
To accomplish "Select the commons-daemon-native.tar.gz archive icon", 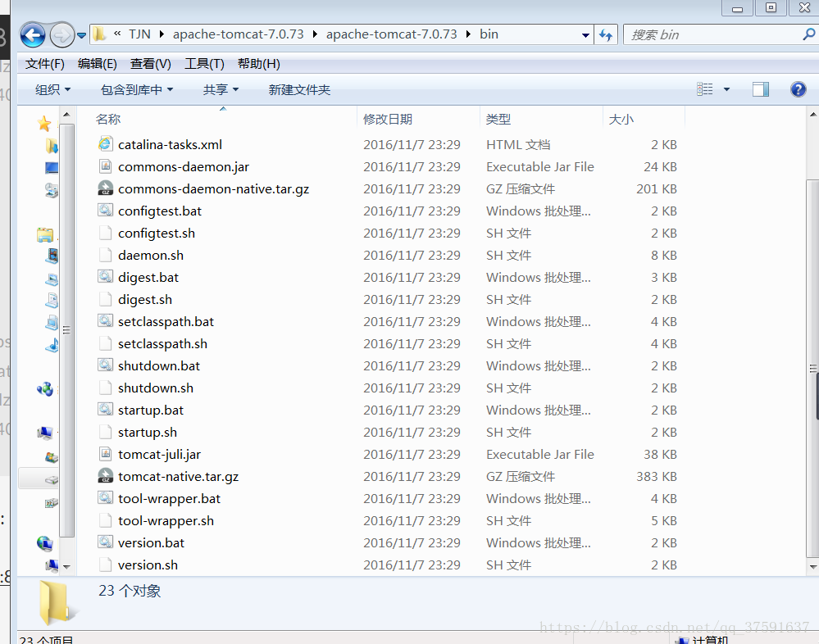I will click(x=106, y=188).
